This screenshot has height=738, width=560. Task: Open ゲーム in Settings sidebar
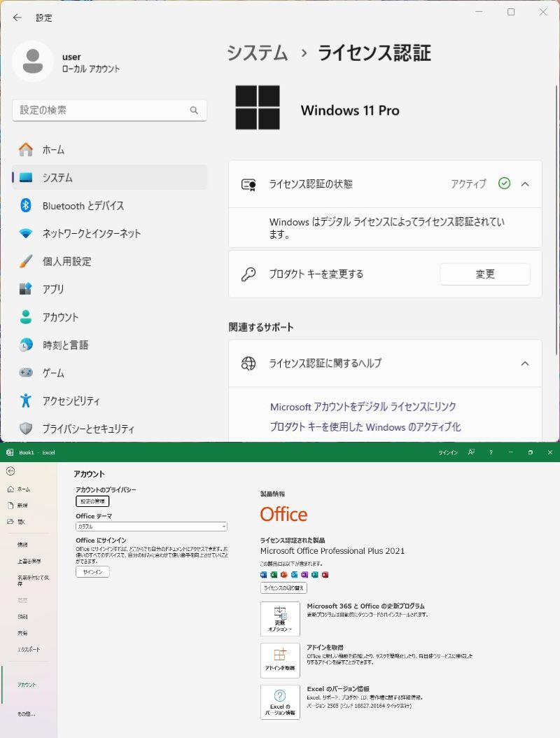109,373
